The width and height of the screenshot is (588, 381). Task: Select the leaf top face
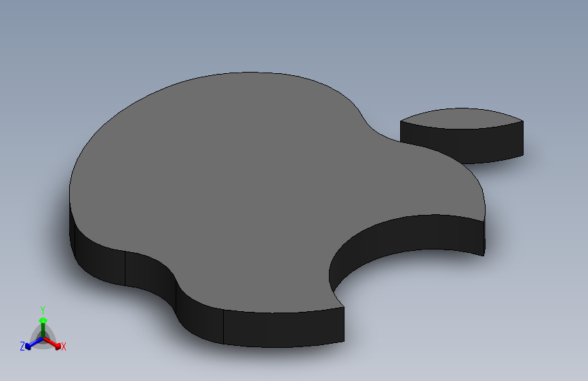pos(462,118)
